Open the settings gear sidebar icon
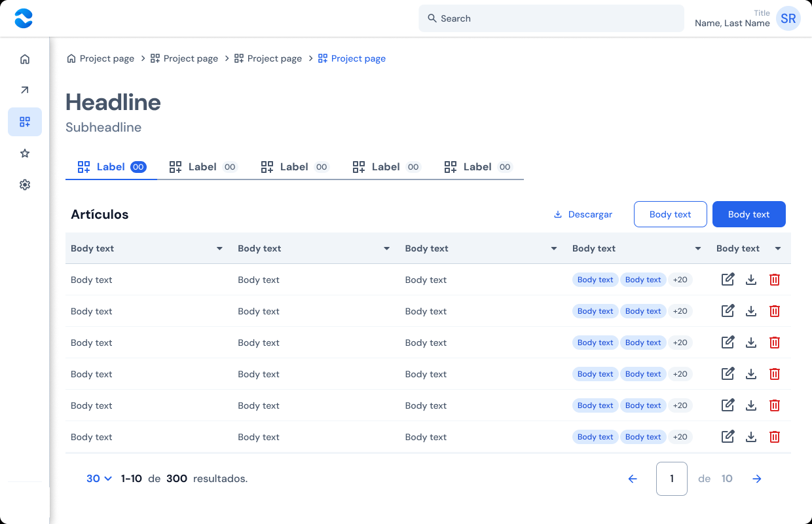The image size is (812, 524). (x=25, y=185)
